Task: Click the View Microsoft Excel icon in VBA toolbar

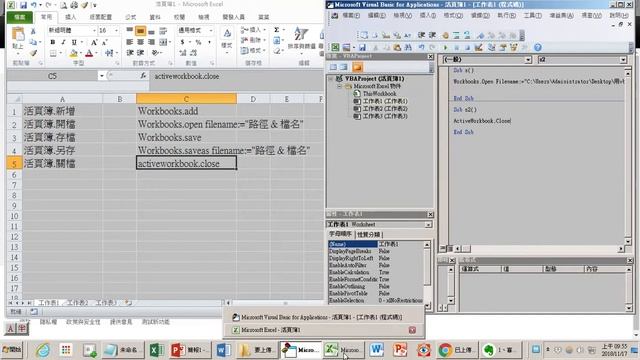Action: 335,48
